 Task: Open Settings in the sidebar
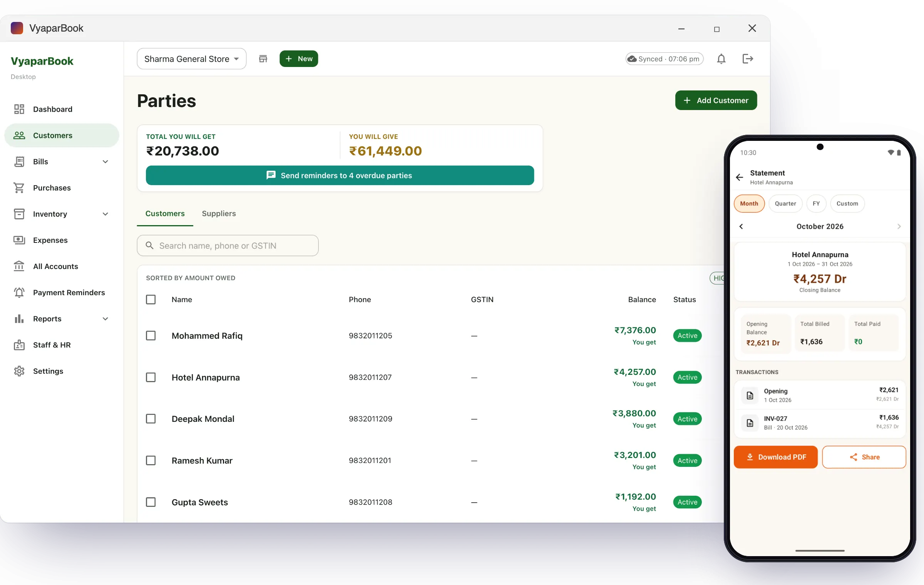(62, 371)
